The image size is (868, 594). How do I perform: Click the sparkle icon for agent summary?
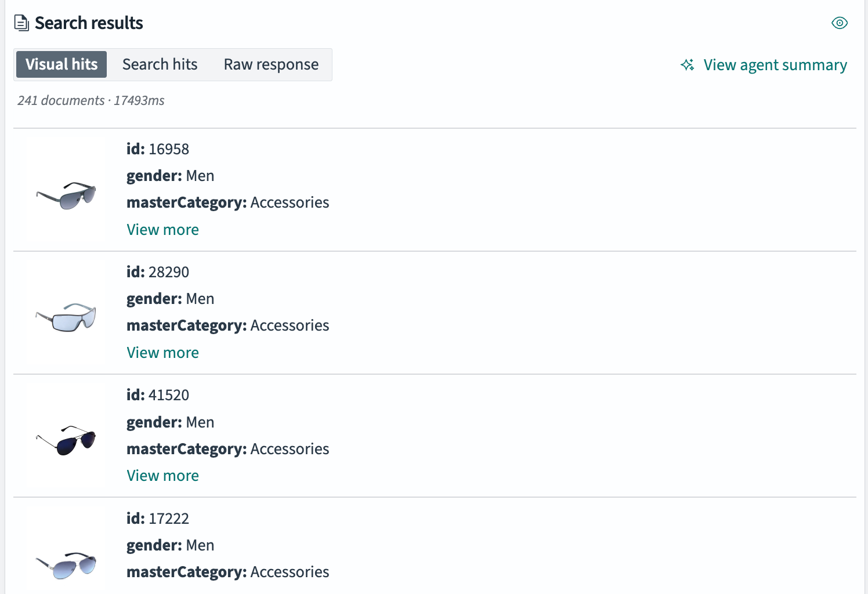pos(688,65)
